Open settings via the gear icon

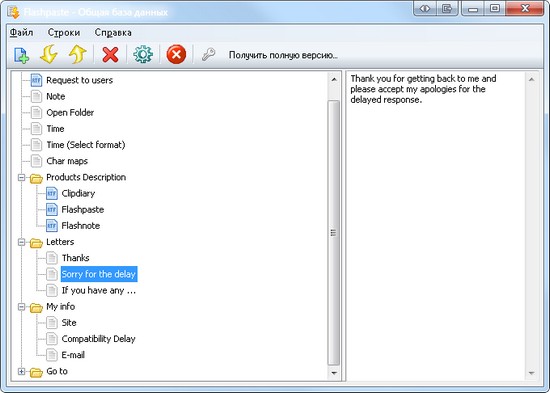[x=143, y=55]
